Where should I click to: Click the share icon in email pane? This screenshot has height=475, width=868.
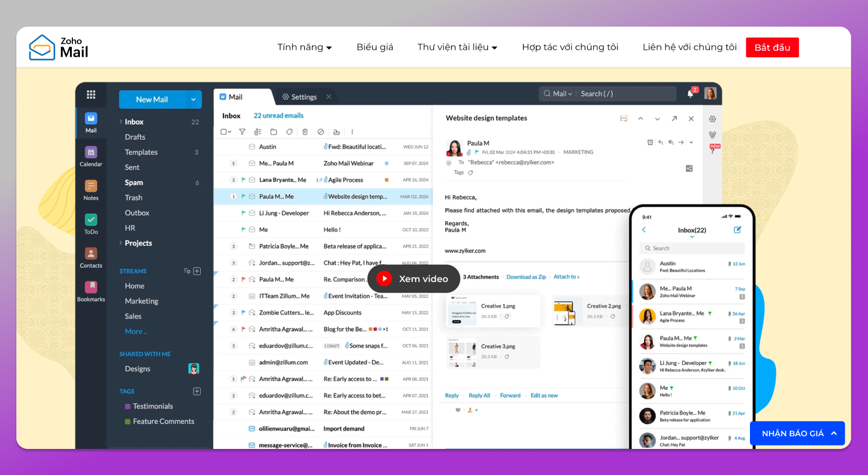click(689, 169)
